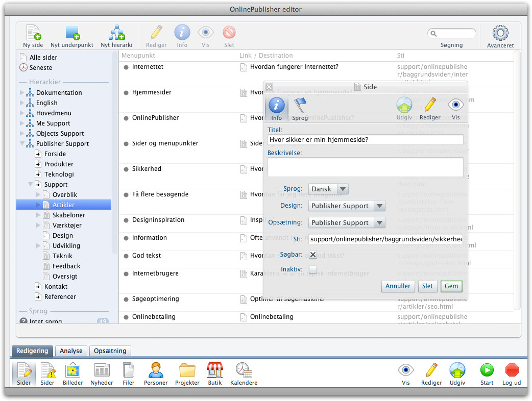Screen dimensions: 532x401
Task: Click the Gem save button
Action: pyautogui.click(x=451, y=286)
